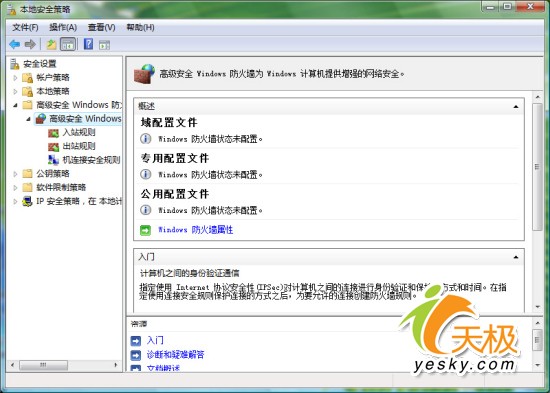Open the 文件(F) menu
Image resolution: width=550 pixels, height=393 pixels.
coord(25,27)
